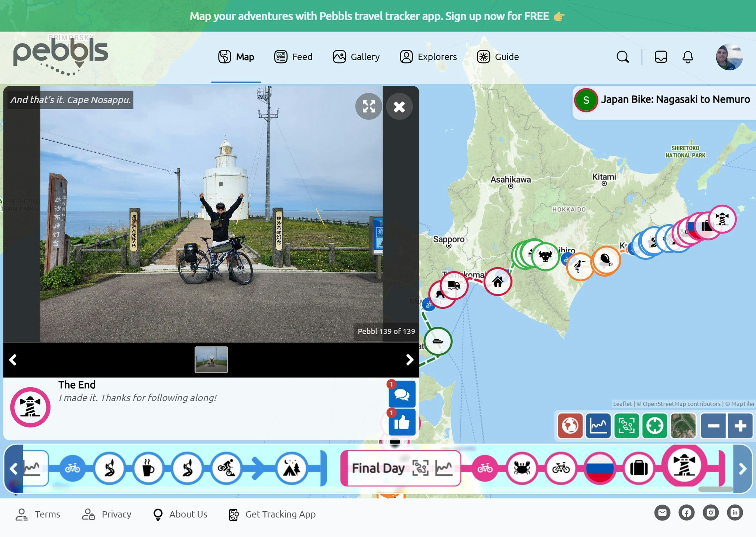This screenshot has height=537, width=756.
Task: Select the pink bicycle timeline marker
Action: 485,468
